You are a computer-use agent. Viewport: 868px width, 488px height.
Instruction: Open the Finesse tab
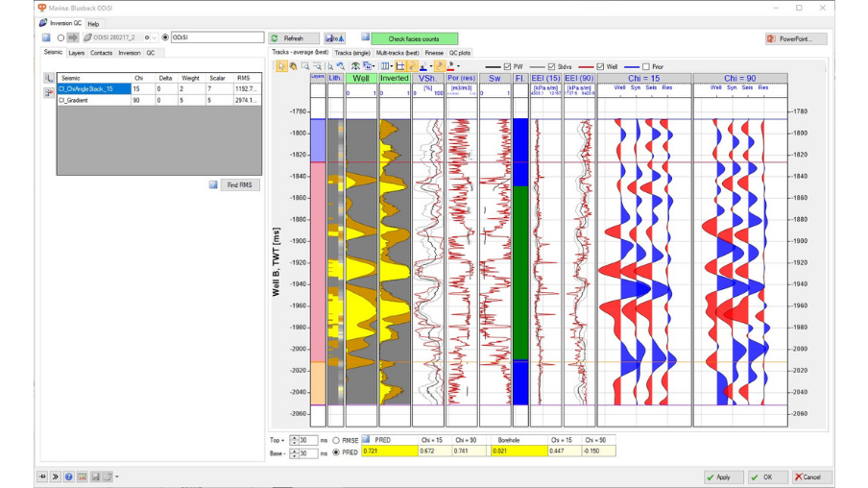[x=434, y=53]
